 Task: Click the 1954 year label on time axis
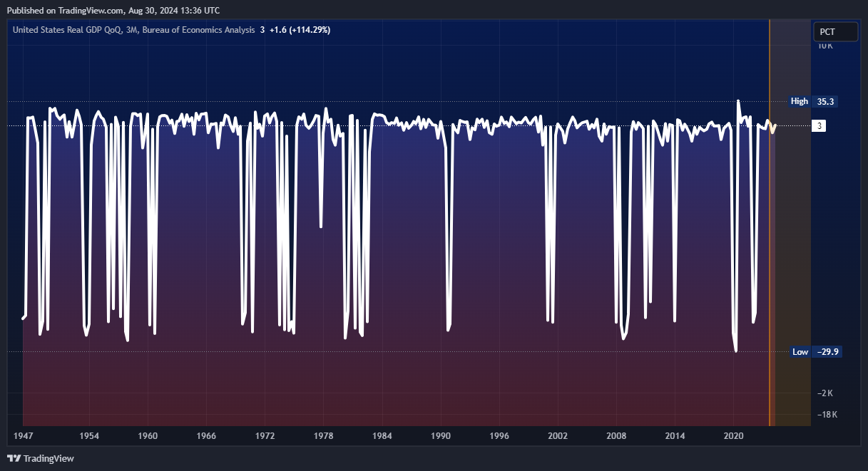coord(89,435)
